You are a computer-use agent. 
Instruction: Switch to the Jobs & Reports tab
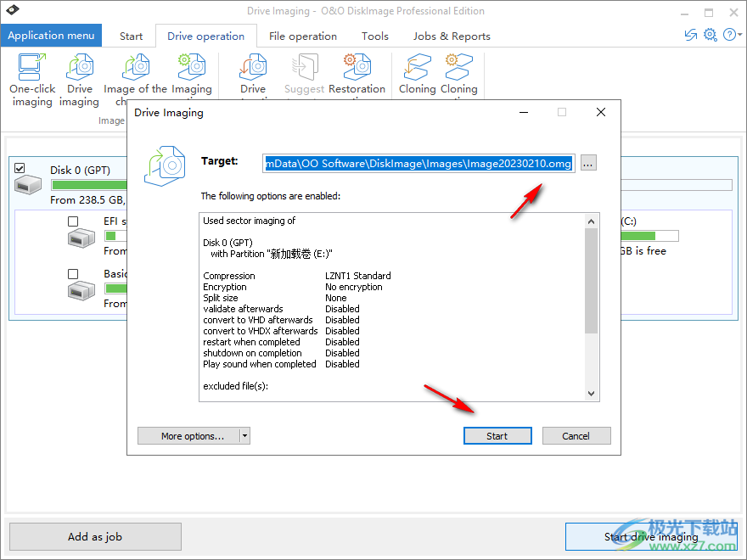pos(452,36)
